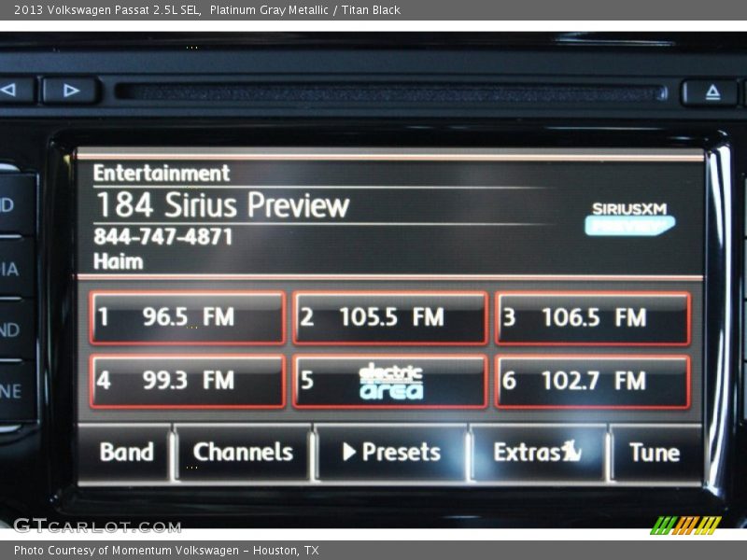Tap the dog icon on the Extras button

pyautogui.click(x=571, y=451)
